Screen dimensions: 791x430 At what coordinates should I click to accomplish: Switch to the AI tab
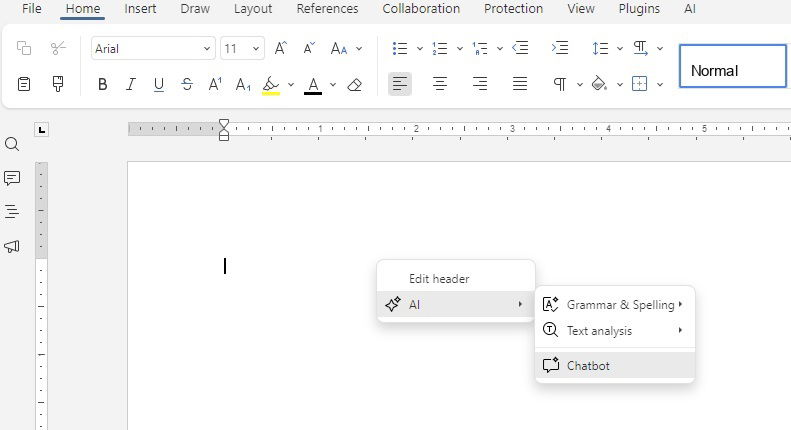coord(690,9)
